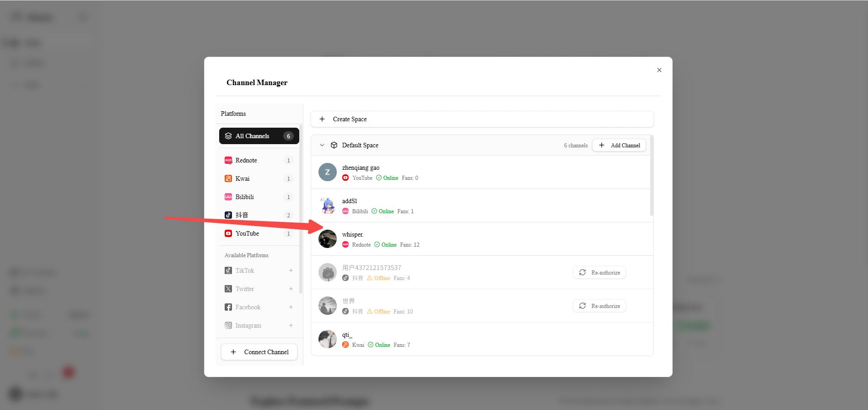Click the Default Space cube icon
Image resolution: width=868 pixels, height=410 pixels.
(x=334, y=145)
